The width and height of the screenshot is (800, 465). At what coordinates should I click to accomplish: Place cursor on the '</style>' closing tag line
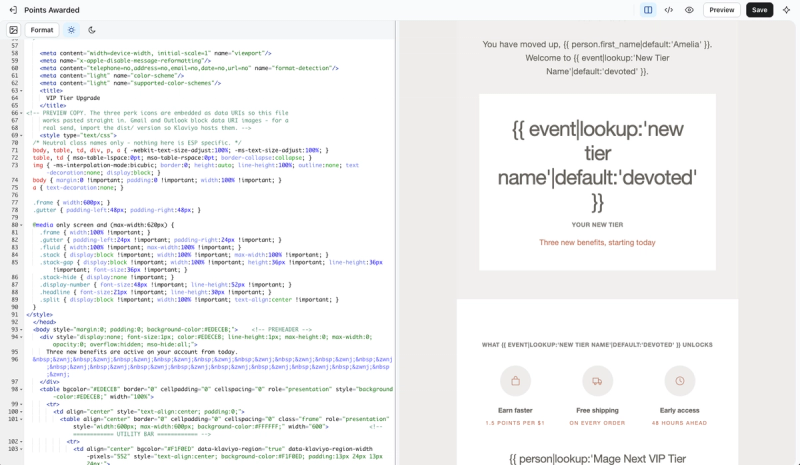tap(40, 314)
